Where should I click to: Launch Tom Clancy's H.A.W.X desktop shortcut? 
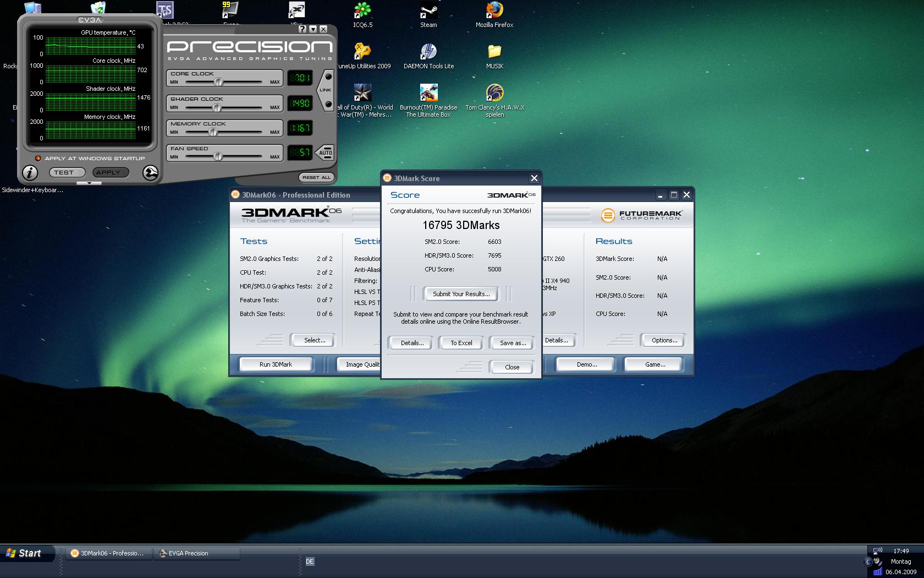click(x=495, y=101)
